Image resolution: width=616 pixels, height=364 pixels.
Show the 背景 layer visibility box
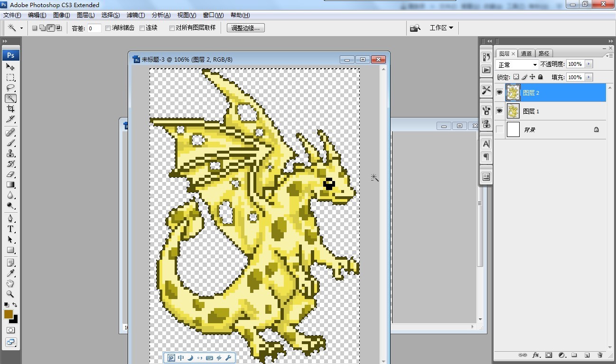(499, 129)
